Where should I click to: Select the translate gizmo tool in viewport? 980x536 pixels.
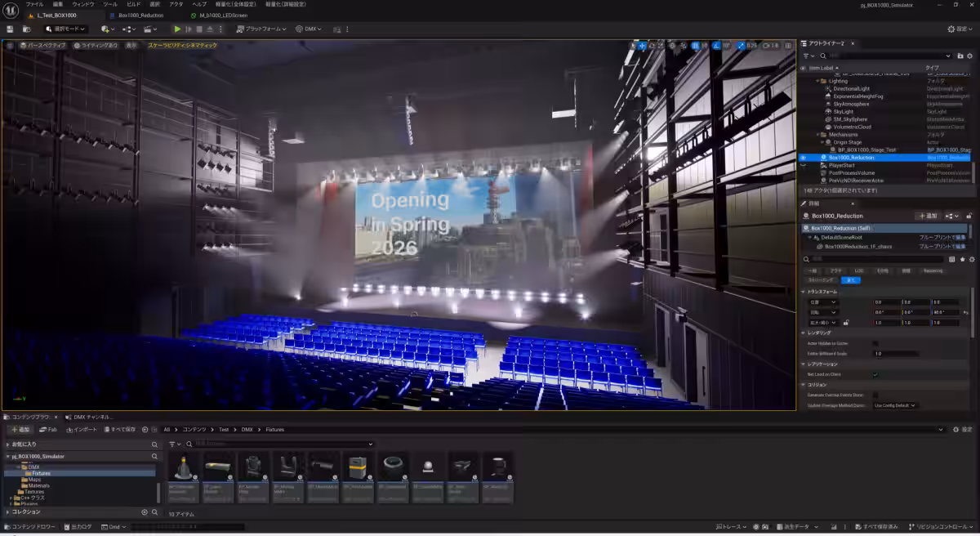[643, 46]
